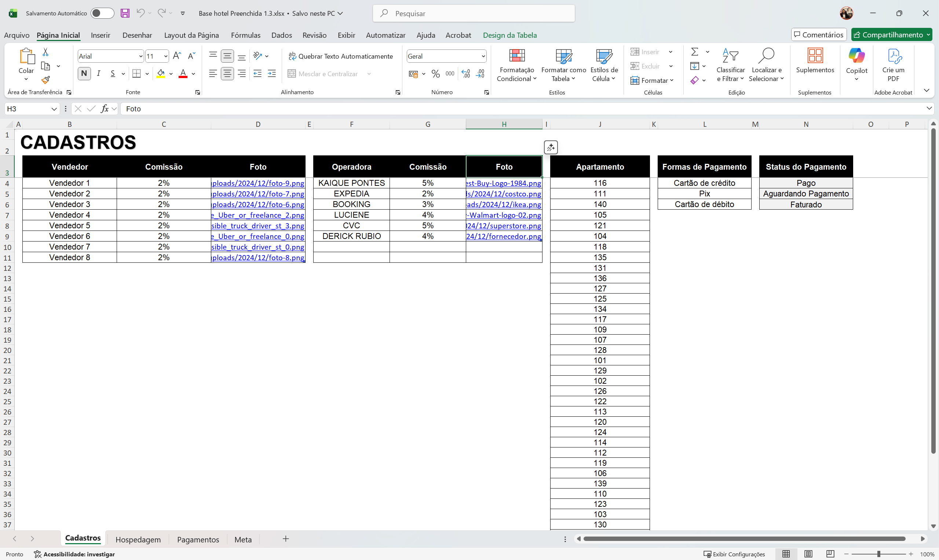Viewport: 939px width, 560px height.
Task: Click the AutoSum sigma icon
Action: click(694, 52)
